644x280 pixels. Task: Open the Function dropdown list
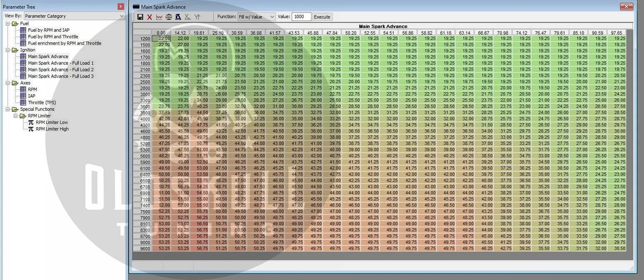(256, 17)
